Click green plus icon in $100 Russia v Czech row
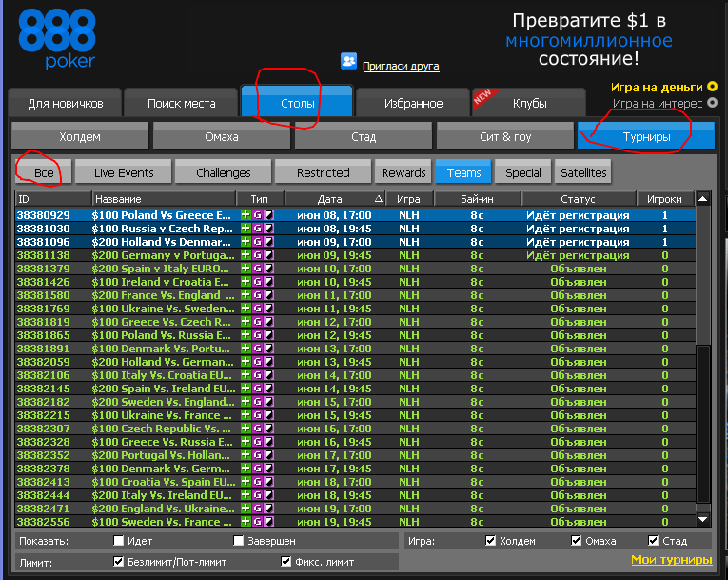728x580 pixels. coord(246,229)
